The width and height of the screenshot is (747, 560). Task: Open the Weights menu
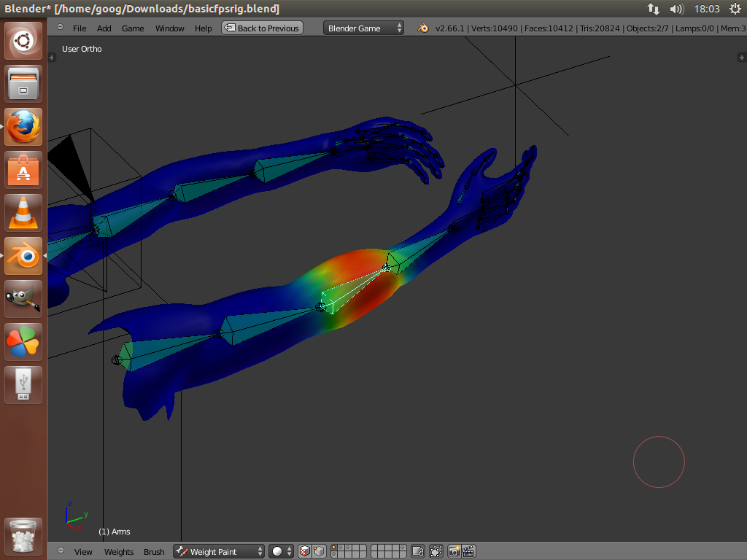(x=119, y=551)
